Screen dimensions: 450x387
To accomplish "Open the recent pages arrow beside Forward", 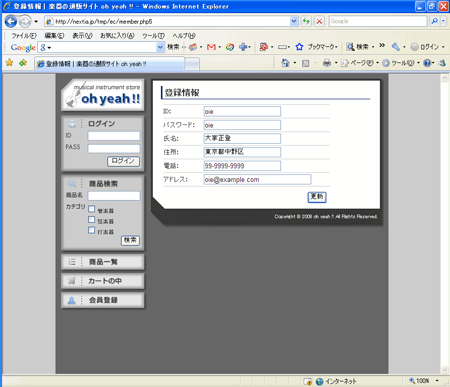I will click(36, 22).
